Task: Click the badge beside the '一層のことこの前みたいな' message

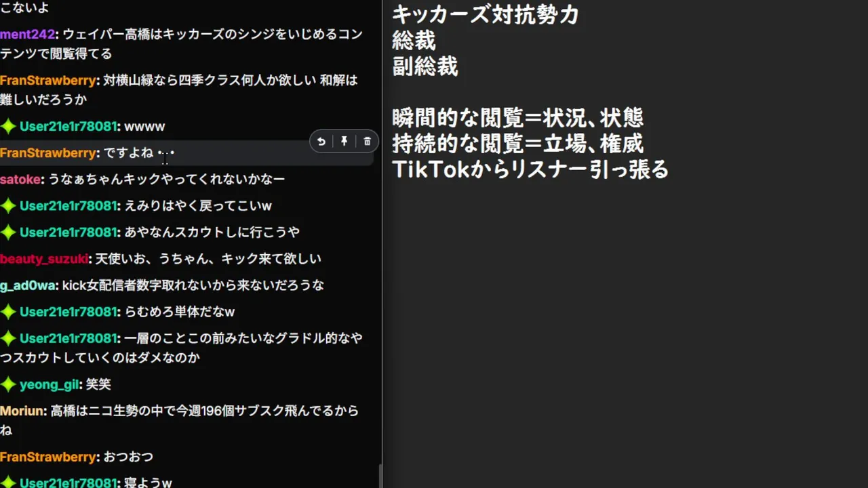Action: coord(8,338)
